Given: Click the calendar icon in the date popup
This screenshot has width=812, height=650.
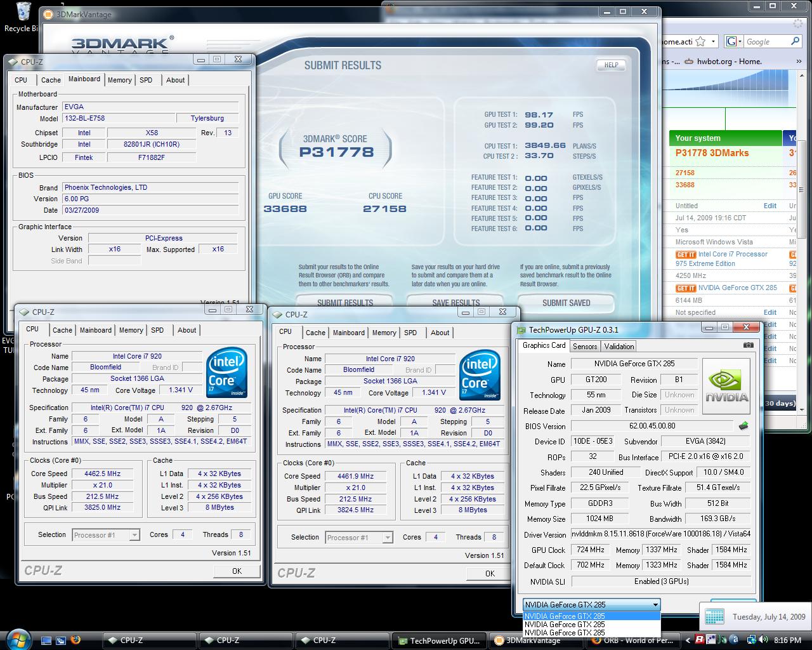Looking at the screenshot, I should (714, 616).
